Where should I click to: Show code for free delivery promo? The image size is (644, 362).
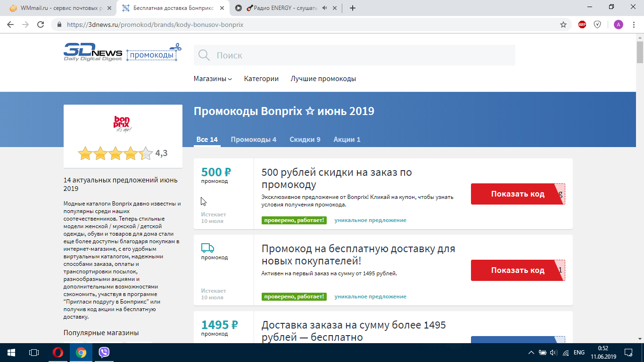pyautogui.click(x=518, y=270)
